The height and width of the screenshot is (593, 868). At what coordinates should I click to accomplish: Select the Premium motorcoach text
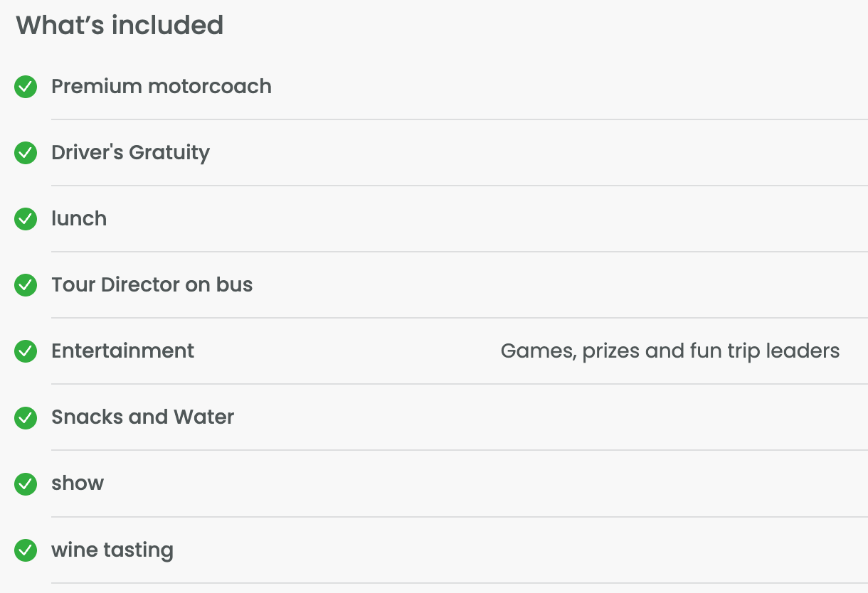click(162, 87)
